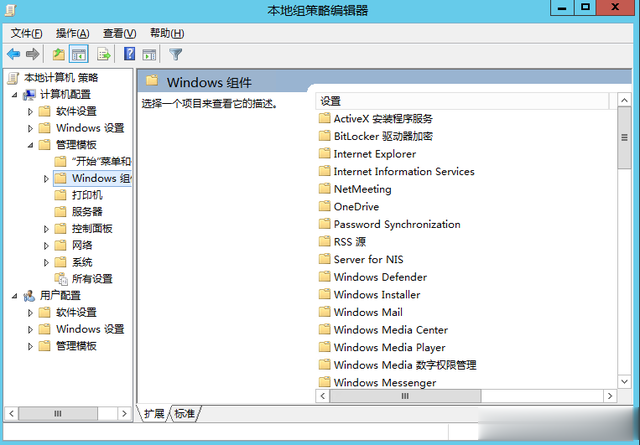Expand 软件设置 under 计算机配置
The image size is (640, 445).
pos(30,111)
